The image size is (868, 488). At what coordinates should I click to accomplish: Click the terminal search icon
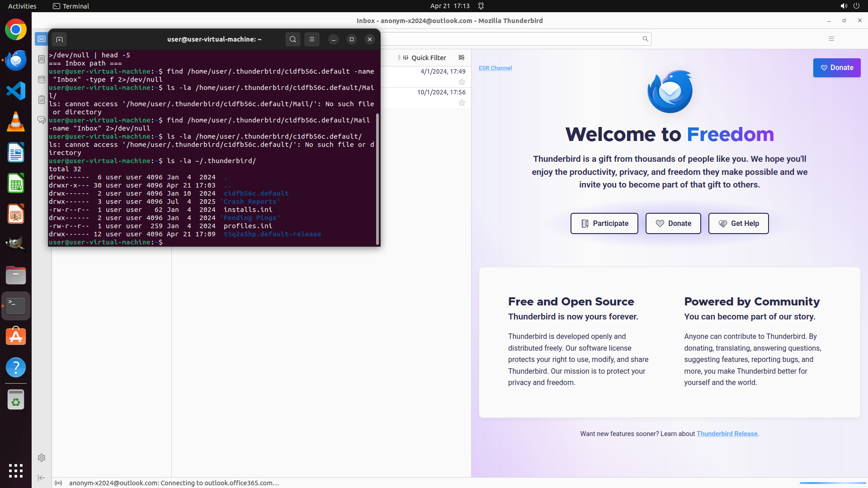pyautogui.click(x=293, y=39)
